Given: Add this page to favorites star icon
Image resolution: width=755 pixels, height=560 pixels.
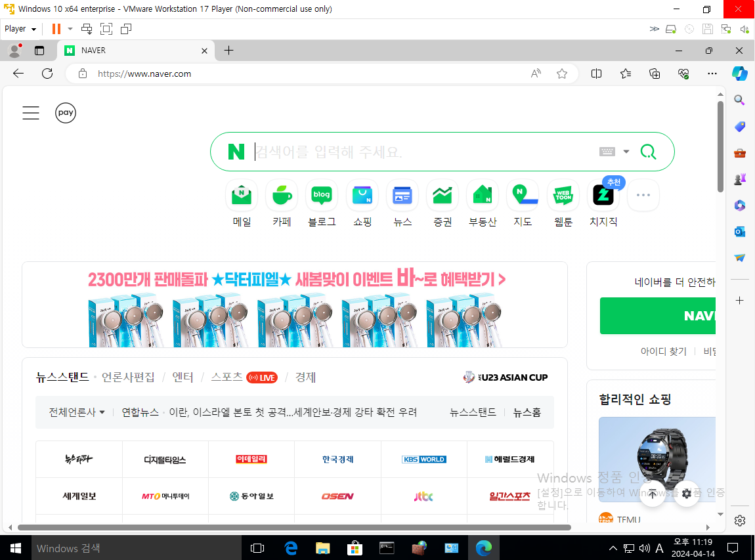Looking at the screenshot, I should coord(562,74).
